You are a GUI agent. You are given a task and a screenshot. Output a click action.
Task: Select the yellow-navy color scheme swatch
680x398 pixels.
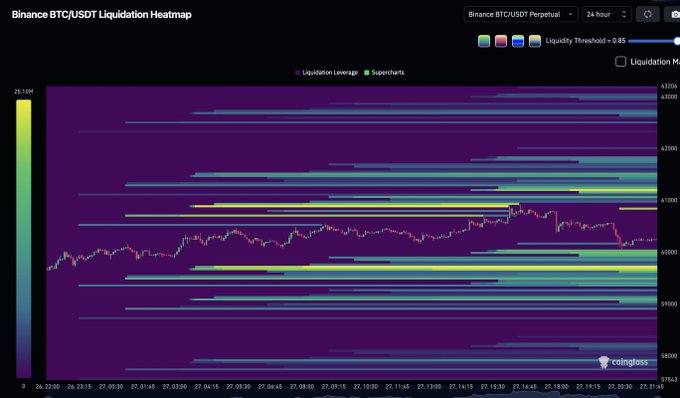pos(535,41)
